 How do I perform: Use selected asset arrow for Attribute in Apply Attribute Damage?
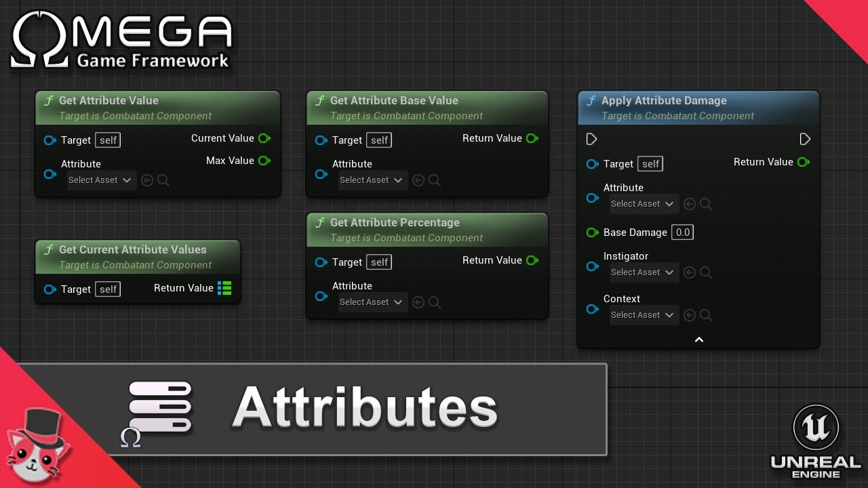[x=690, y=204]
